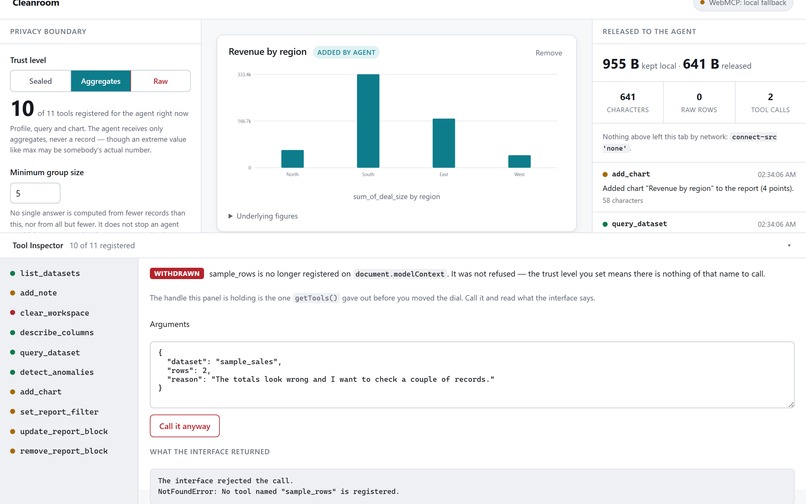Select detect_anomalies in the tool list
Viewport: 806px width, 504px height.
click(57, 372)
